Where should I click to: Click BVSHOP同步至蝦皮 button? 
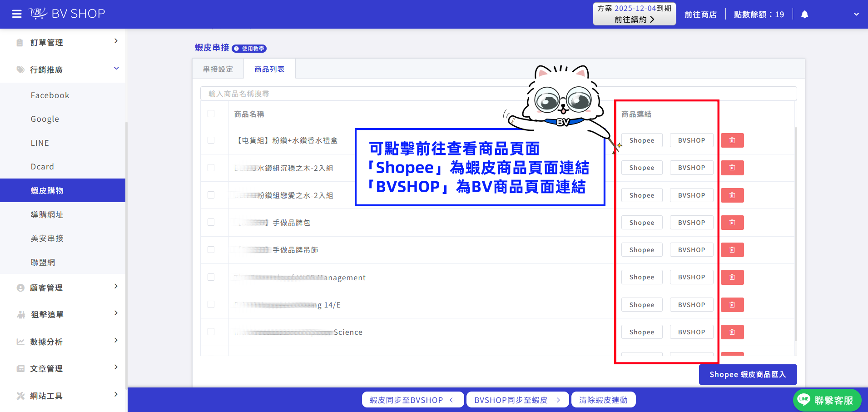click(x=517, y=400)
